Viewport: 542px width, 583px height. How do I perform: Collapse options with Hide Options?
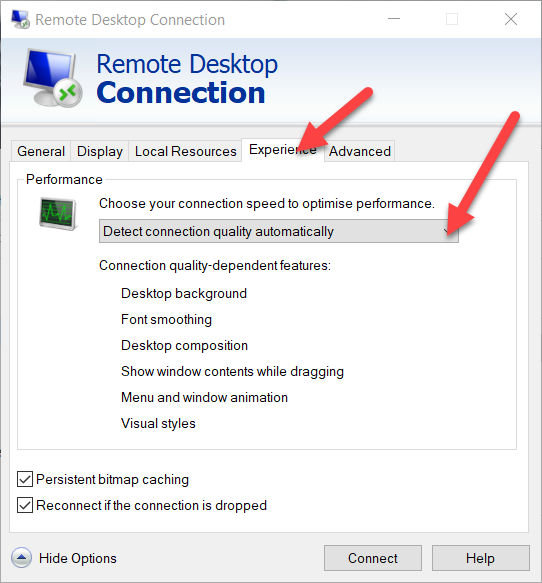(x=78, y=558)
